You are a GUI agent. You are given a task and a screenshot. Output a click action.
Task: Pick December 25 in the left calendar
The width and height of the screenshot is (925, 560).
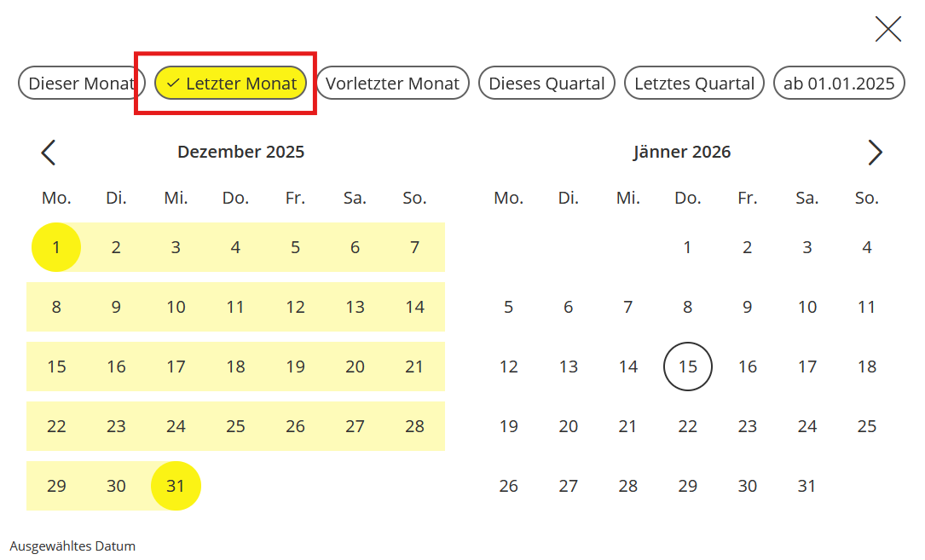(x=235, y=427)
